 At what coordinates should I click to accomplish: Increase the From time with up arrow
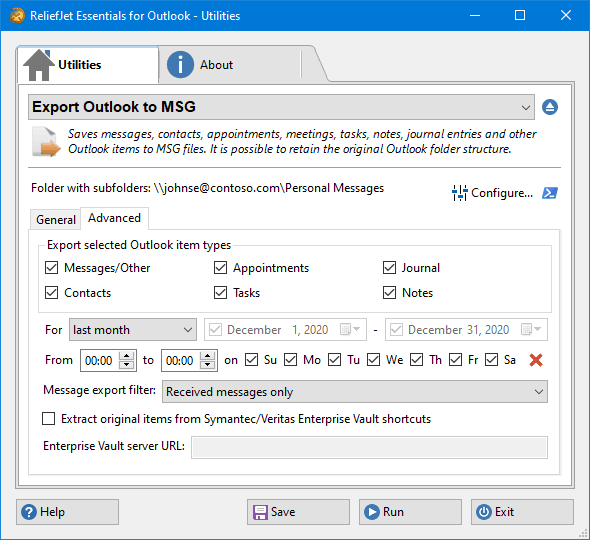coord(127,356)
